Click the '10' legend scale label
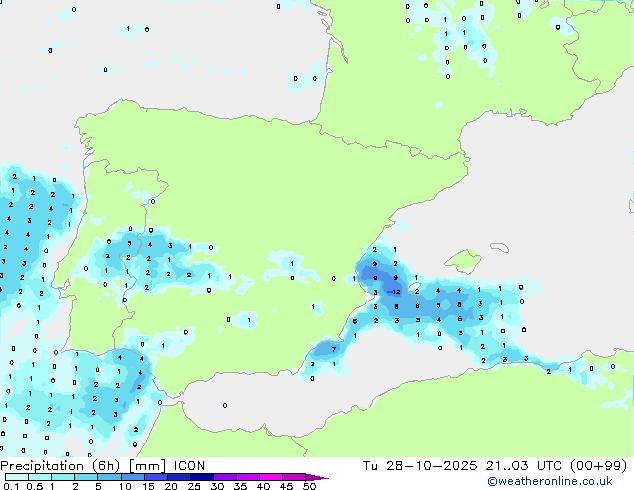The width and height of the screenshot is (634, 490). tap(125, 486)
